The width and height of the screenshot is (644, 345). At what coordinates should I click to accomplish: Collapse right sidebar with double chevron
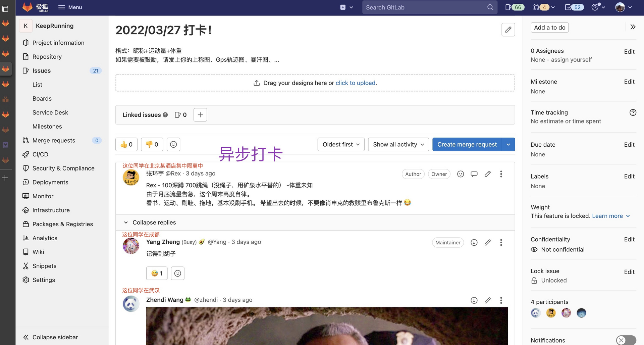633,27
